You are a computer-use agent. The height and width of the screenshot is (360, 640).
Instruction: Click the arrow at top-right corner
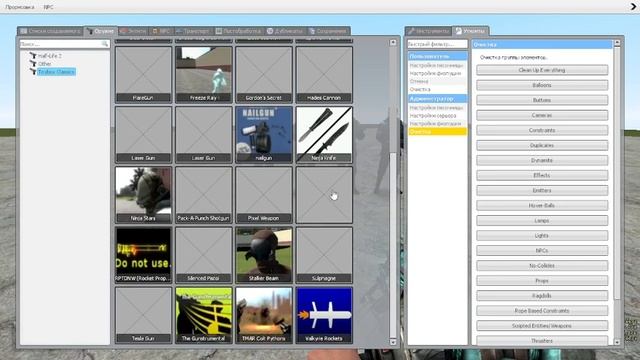[634, 6]
